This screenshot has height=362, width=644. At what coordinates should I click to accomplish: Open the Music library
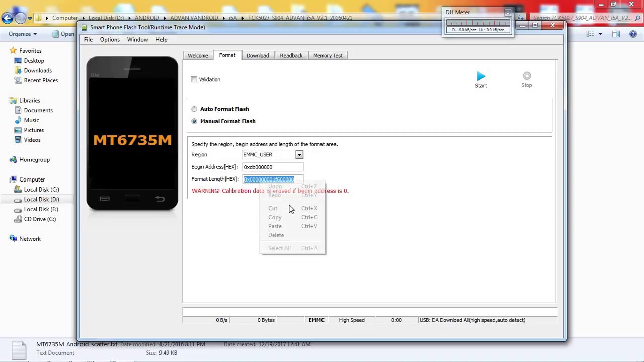click(31, 120)
